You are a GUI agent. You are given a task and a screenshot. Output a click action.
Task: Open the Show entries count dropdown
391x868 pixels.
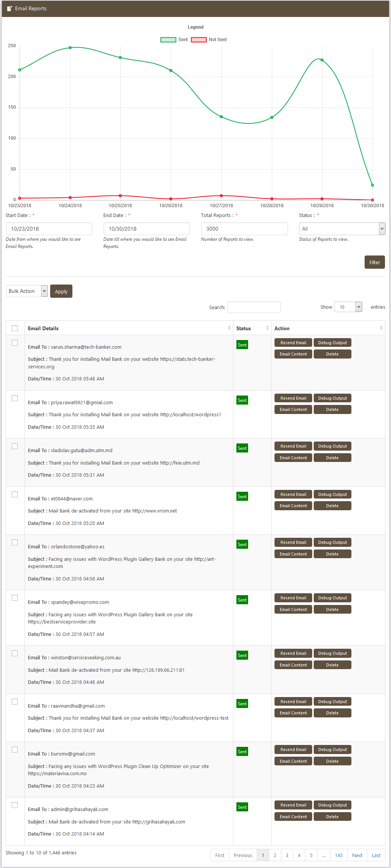[348, 307]
